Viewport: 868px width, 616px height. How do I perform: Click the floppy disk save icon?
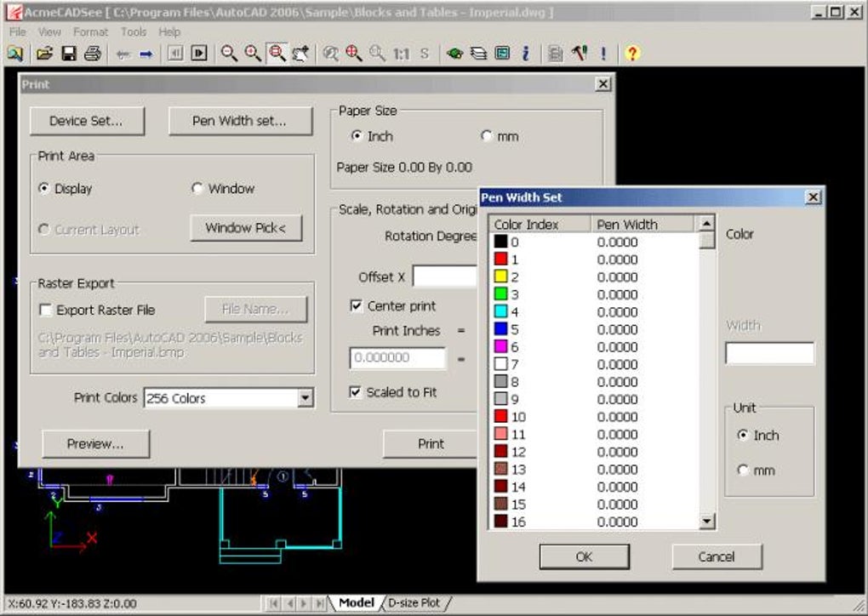pos(69,54)
